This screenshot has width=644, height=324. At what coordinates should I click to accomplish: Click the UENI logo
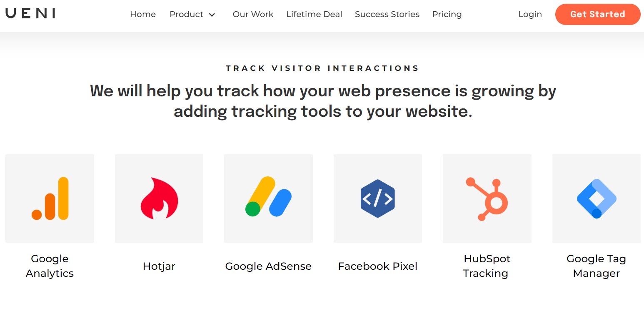coord(30,14)
